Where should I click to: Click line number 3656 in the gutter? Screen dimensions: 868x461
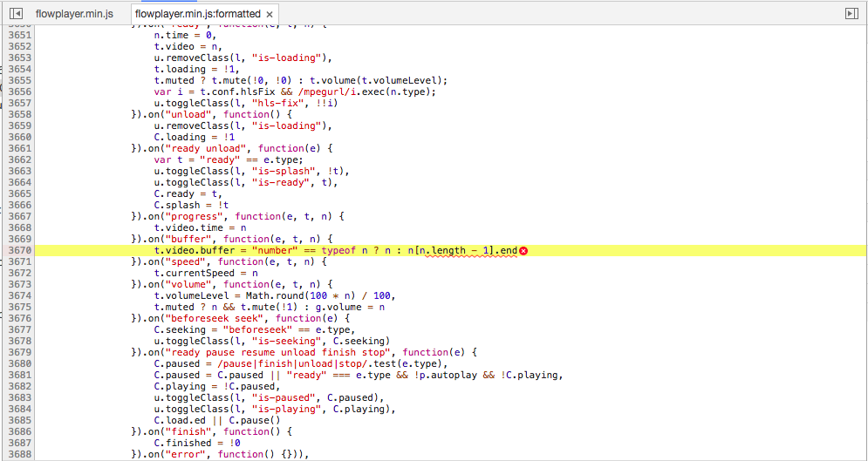[20, 92]
